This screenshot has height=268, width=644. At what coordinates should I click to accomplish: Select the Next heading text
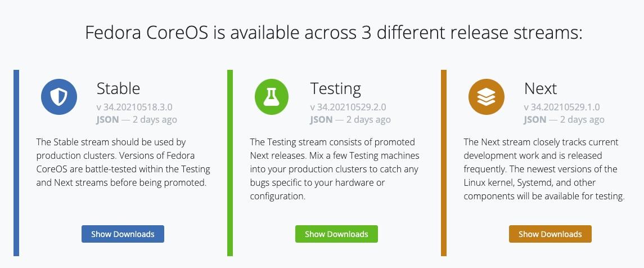[x=541, y=88]
